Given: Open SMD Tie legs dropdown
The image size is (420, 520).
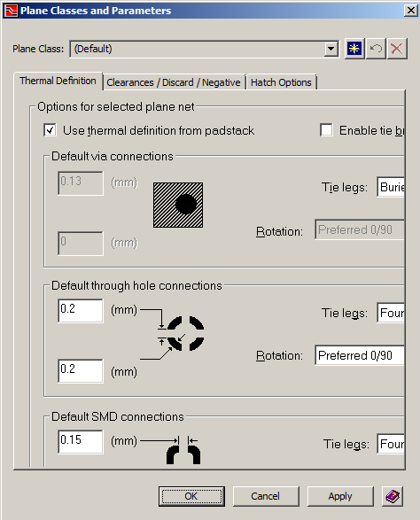Looking at the screenshot, I should pyautogui.click(x=391, y=444).
